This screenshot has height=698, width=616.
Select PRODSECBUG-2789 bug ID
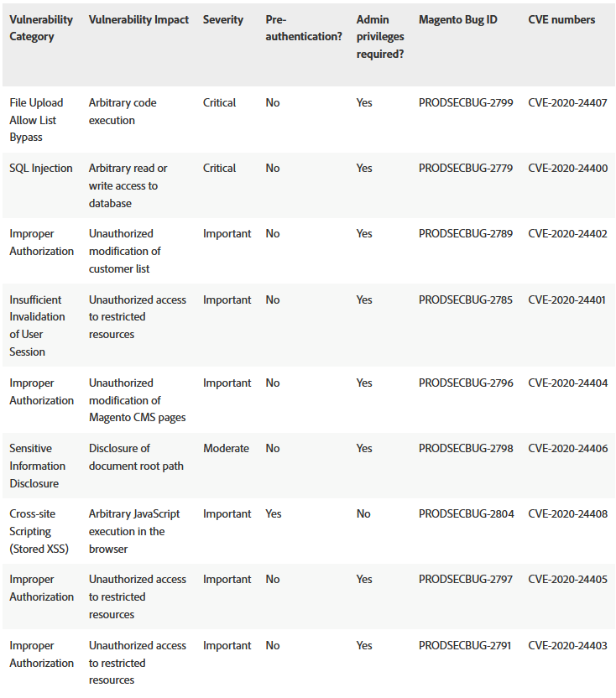pos(466,234)
